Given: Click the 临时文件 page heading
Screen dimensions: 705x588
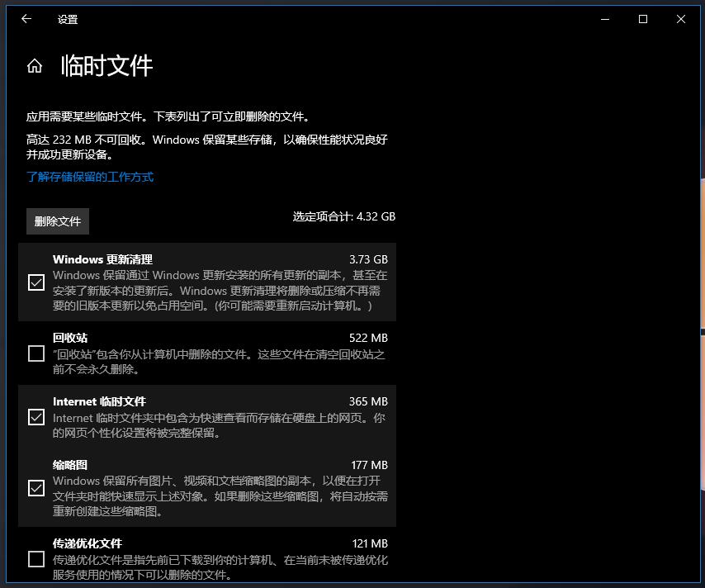Looking at the screenshot, I should point(107,66).
